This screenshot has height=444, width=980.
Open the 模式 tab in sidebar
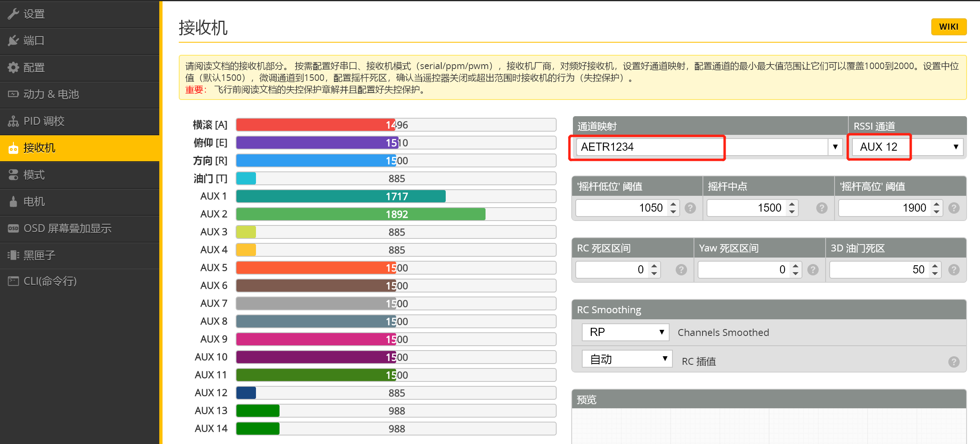point(80,175)
